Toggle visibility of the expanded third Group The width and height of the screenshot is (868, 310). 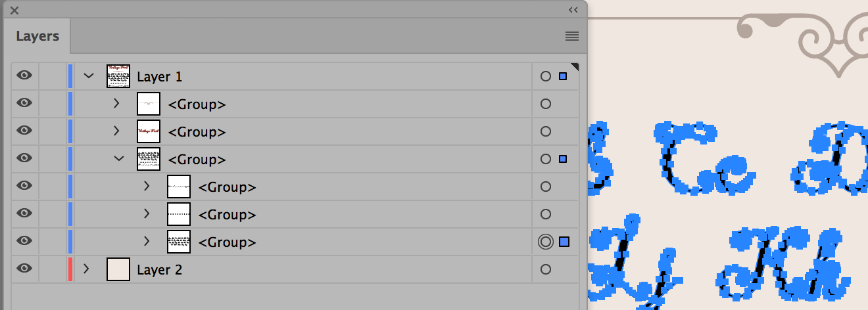coord(24,159)
